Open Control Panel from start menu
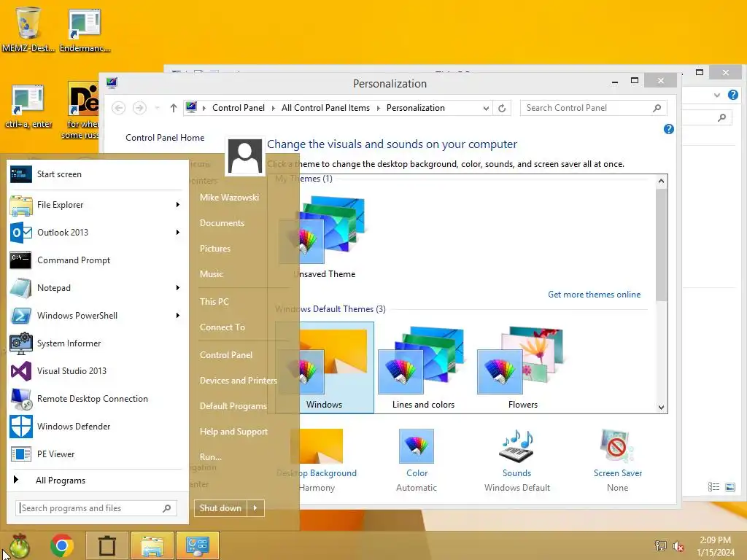The image size is (747, 560). 226,355
